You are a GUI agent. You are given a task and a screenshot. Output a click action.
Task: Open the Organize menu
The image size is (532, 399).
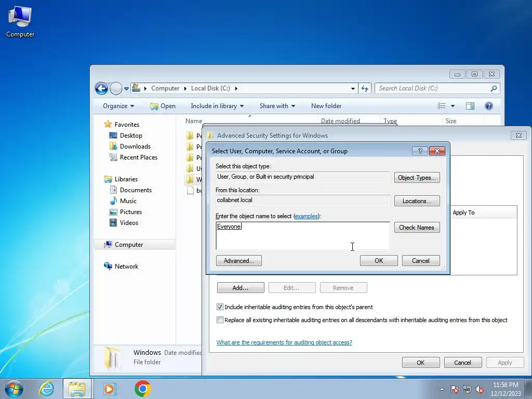point(118,106)
